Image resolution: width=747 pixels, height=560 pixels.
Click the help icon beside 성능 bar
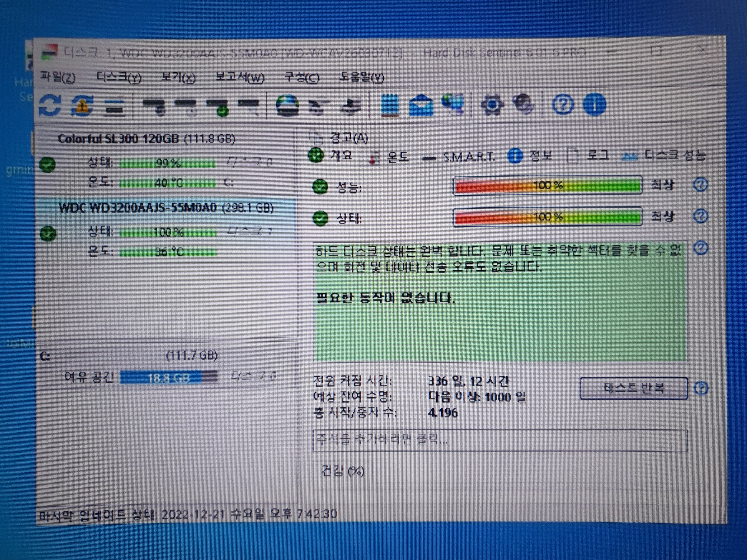click(x=700, y=185)
